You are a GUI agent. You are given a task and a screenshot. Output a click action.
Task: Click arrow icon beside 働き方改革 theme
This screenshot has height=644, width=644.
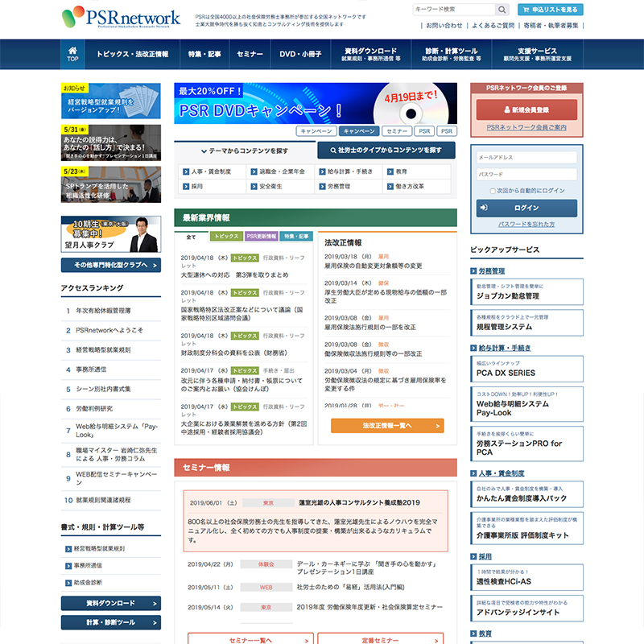[390, 187]
